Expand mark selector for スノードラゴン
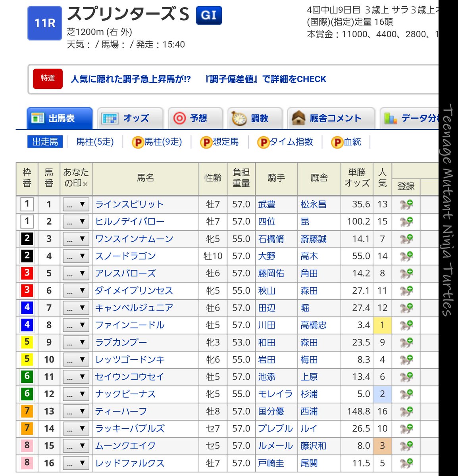The image size is (458, 476). coord(76,256)
